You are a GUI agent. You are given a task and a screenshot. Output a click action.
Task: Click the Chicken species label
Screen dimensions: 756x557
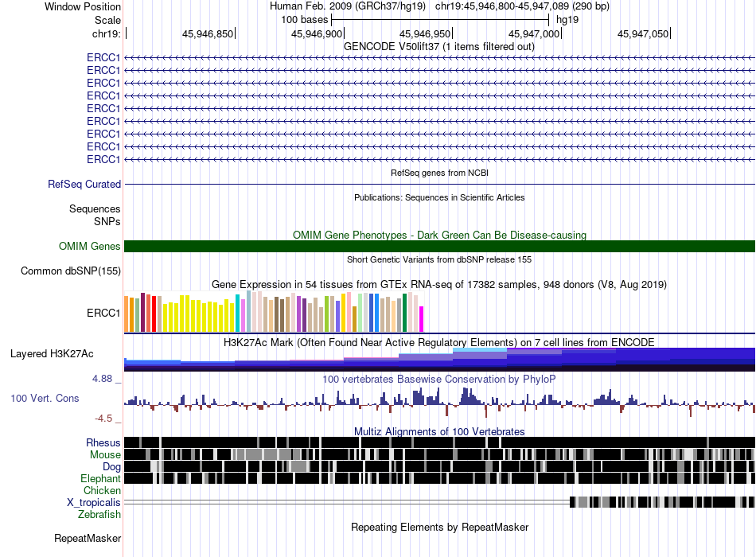pos(102,490)
